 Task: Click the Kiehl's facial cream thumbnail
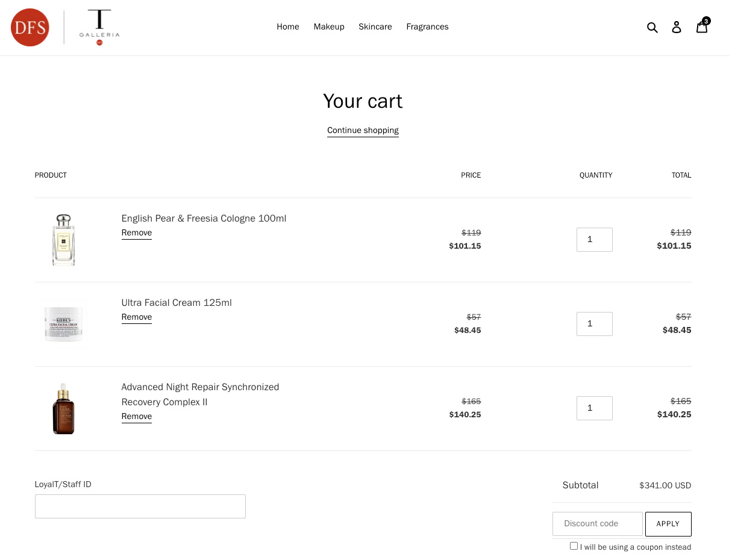click(x=63, y=324)
